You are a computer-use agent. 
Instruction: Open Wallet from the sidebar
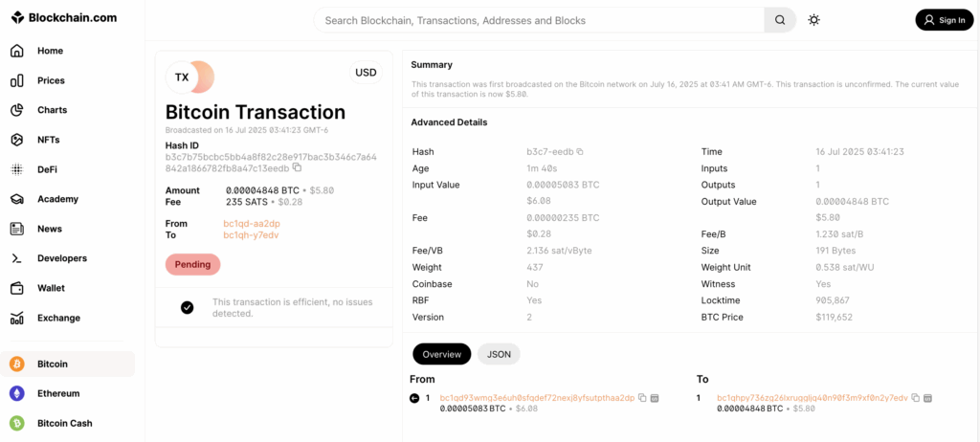[51, 288]
